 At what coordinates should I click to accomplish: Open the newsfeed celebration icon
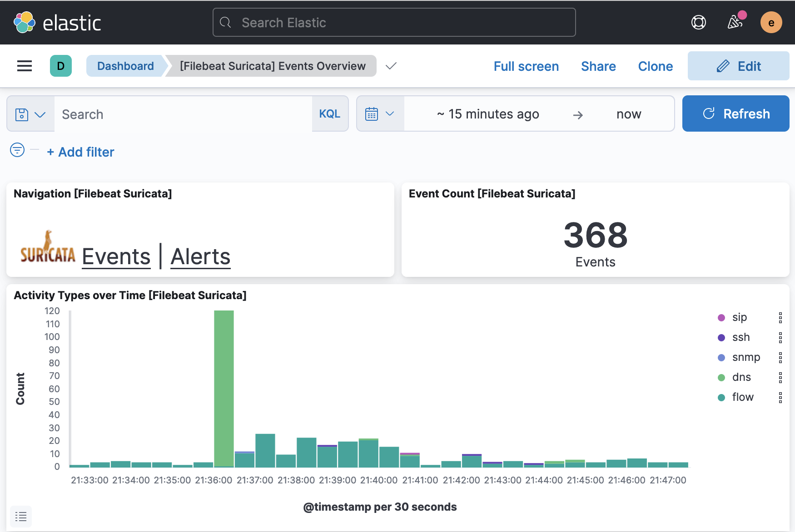pos(735,22)
